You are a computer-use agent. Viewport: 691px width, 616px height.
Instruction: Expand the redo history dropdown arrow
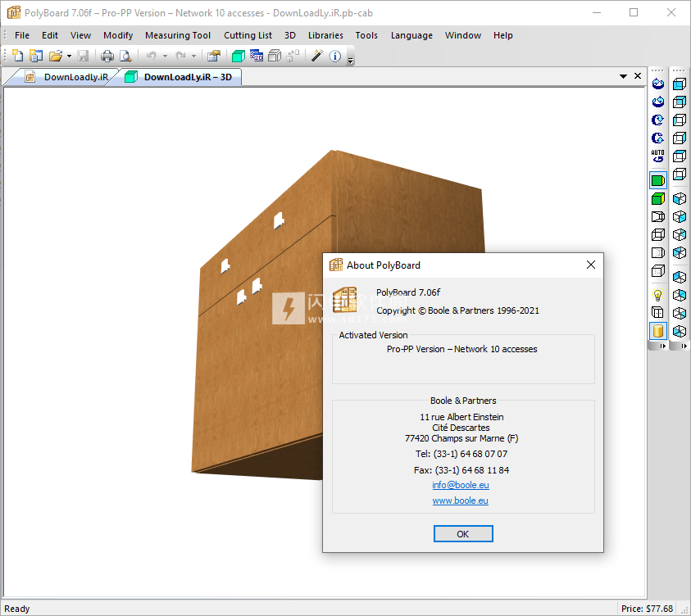click(193, 57)
